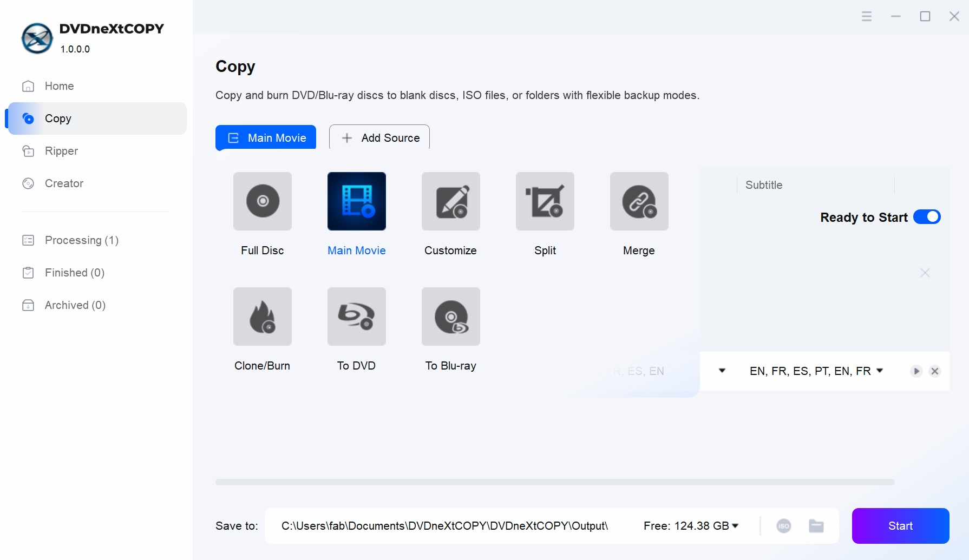The width and height of the screenshot is (969, 560).
Task: Switch to the Ripper module
Action: [97, 151]
